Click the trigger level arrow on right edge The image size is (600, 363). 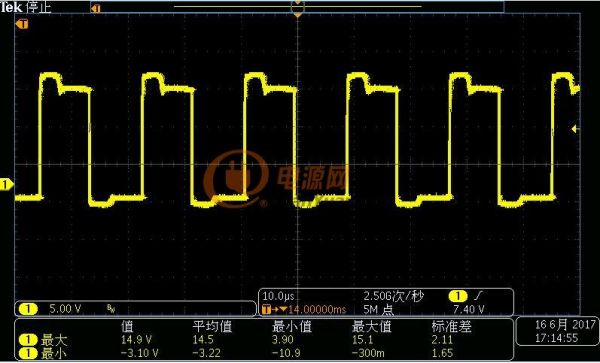(574, 129)
